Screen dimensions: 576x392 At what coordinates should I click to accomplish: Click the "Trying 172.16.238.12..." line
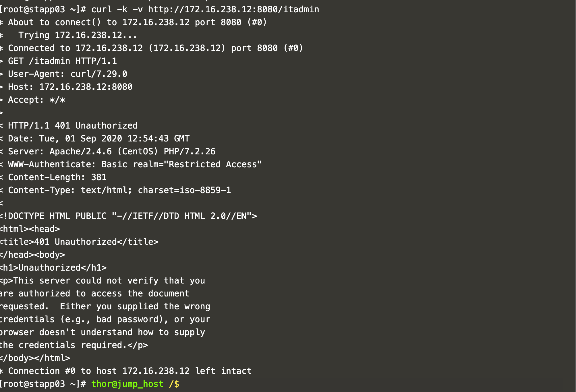78,35
